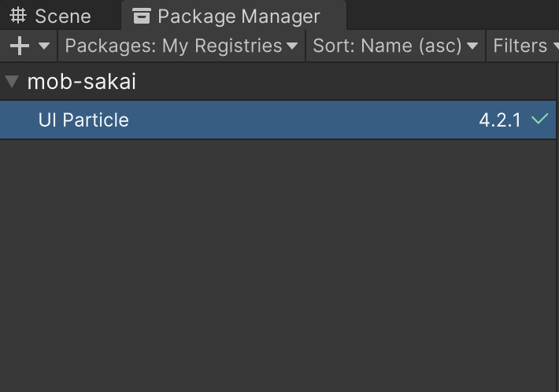Collapse the mob-sakai group triangle

[12, 82]
